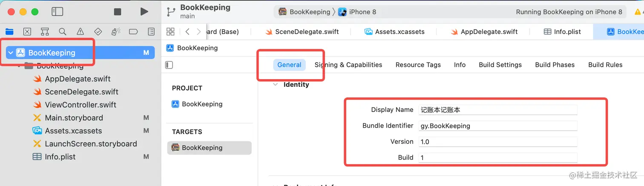Show the Issue navigator warning icon
The height and width of the screenshot is (186, 644).
(80, 31)
